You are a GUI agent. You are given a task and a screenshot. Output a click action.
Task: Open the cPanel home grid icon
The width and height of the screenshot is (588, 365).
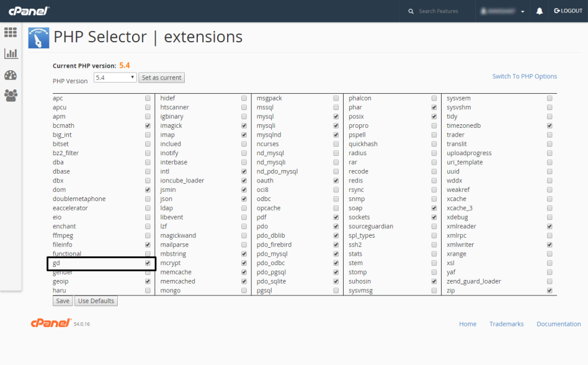click(x=11, y=32)
